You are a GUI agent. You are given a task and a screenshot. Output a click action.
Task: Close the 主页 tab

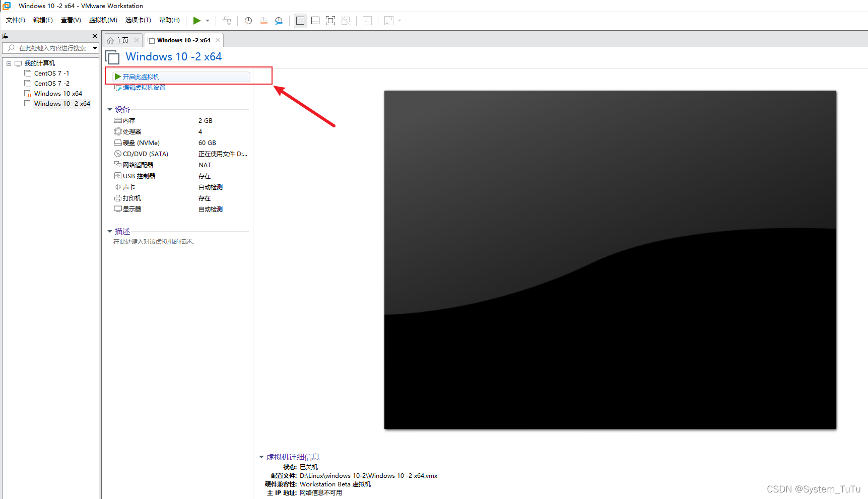(137, 40)
